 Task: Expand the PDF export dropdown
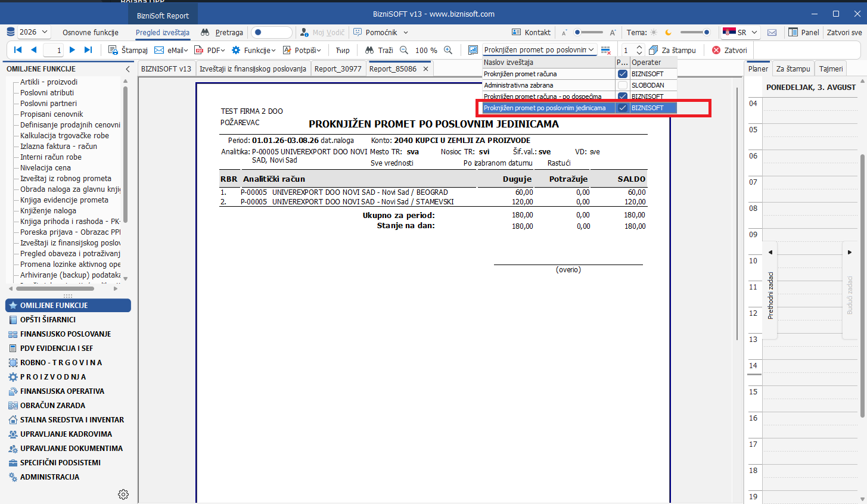coord(210,50)
